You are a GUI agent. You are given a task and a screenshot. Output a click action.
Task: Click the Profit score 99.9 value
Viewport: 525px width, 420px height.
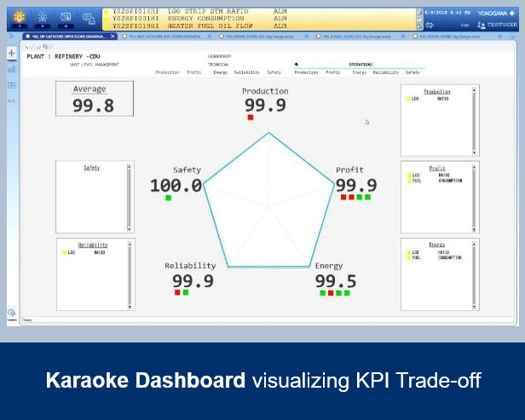click(356, 186)
